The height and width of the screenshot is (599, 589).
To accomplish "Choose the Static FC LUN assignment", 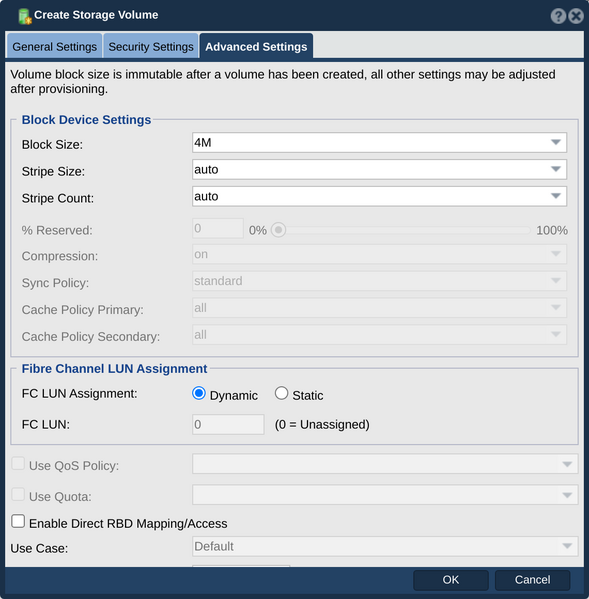I will (281, 393).
